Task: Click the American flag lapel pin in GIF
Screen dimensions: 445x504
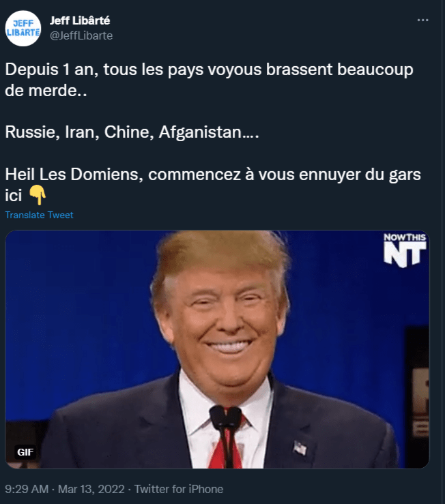Action: (300, 448)
